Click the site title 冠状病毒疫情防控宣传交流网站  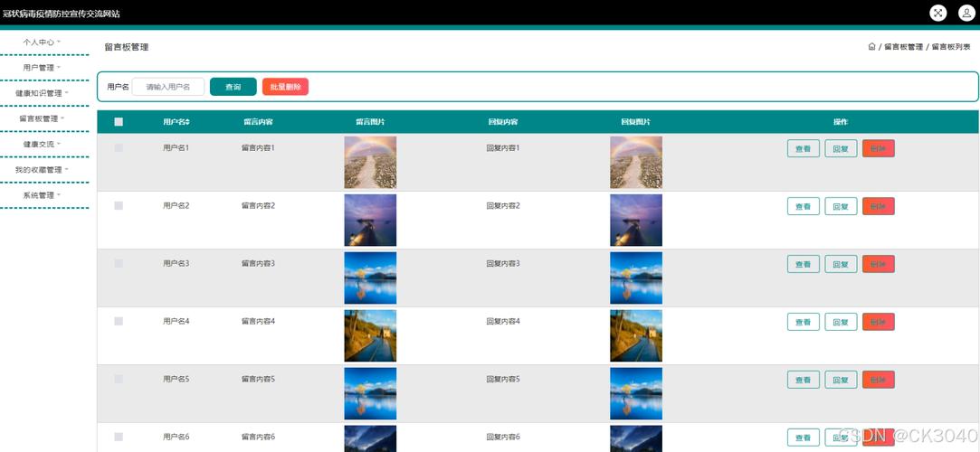61,14
